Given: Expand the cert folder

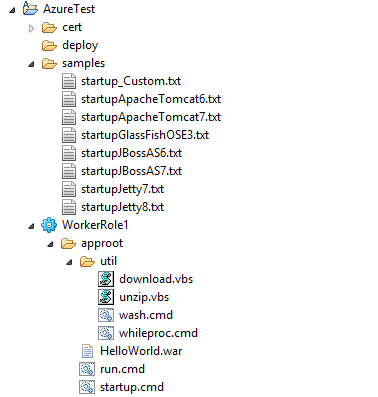Looking at the screenshot, I should 31,28.
